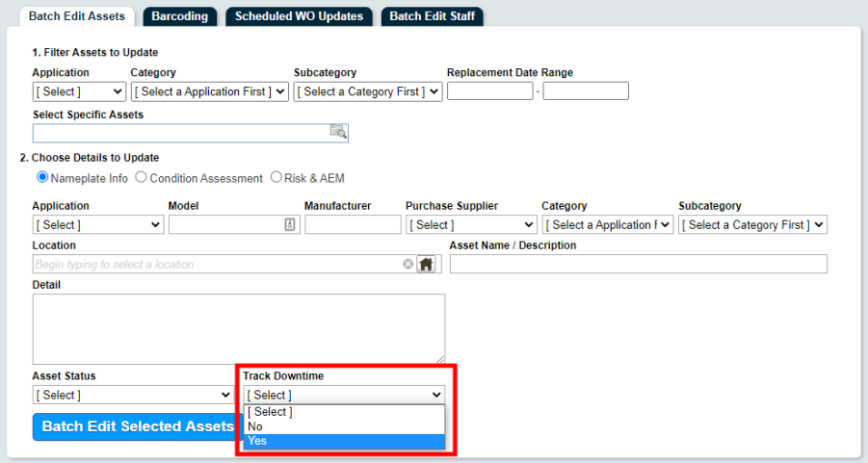
Task: Clear the Location field with X icon
Action: (x=408, y=264)
